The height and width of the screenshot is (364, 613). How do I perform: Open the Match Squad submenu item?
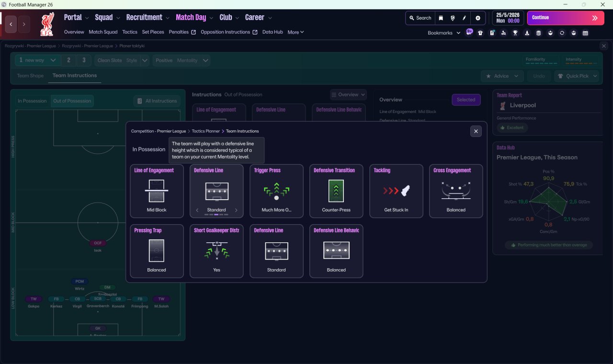tap(103, 32)
